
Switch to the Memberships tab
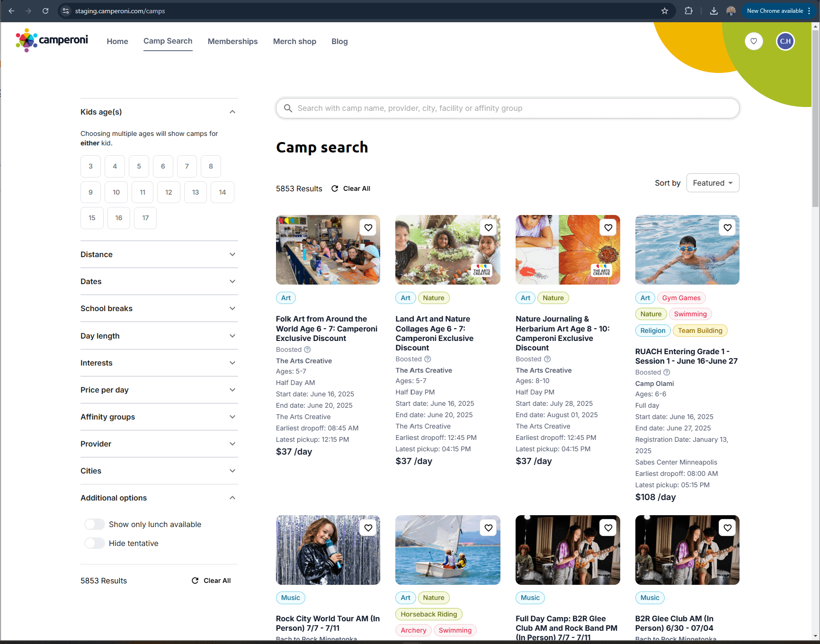click(232, 42)
